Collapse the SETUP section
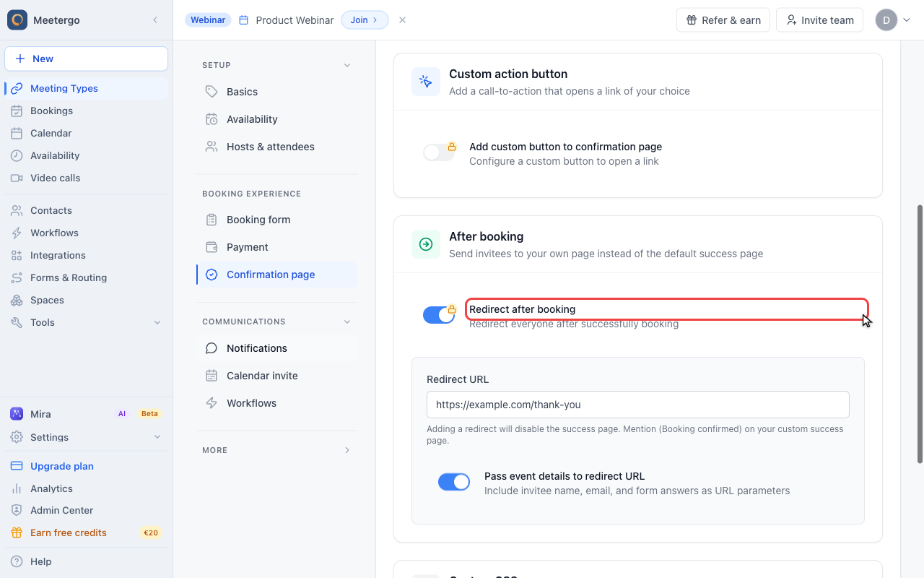This screenshot has width=924, height=578. [x=347, y=65]
